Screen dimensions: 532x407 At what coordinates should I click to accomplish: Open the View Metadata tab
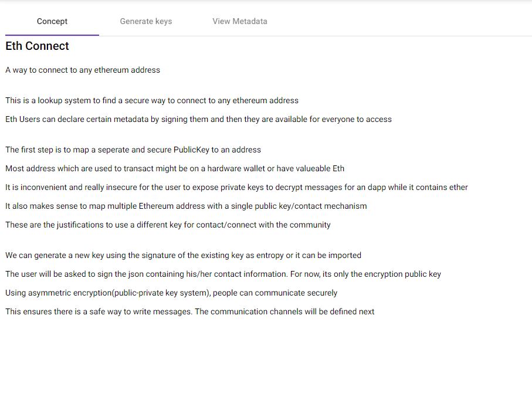pos(240,21)
